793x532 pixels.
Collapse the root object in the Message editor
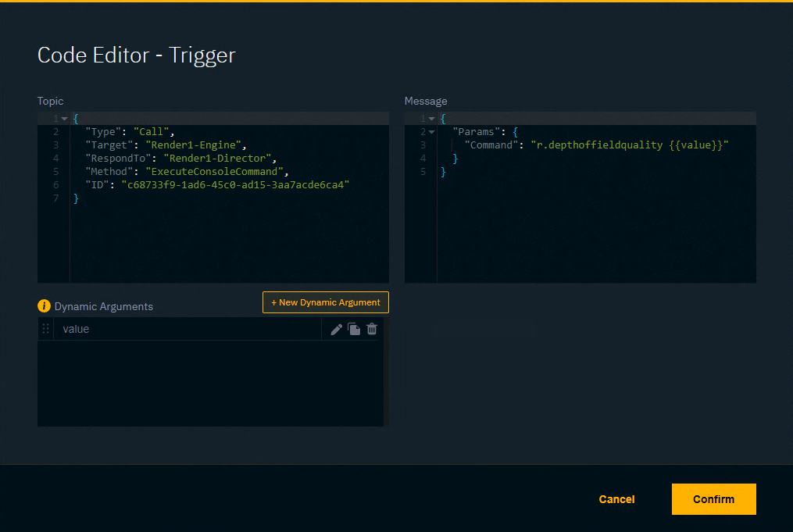(x=430, y=118)
